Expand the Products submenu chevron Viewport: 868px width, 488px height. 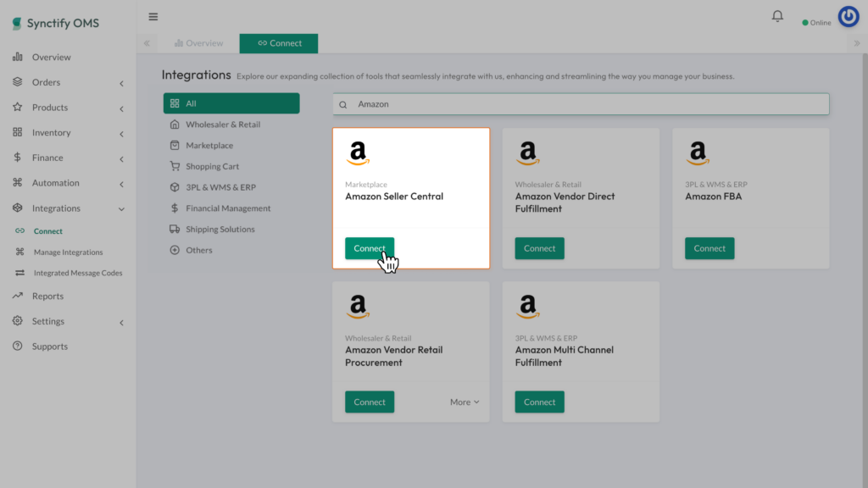121,108
